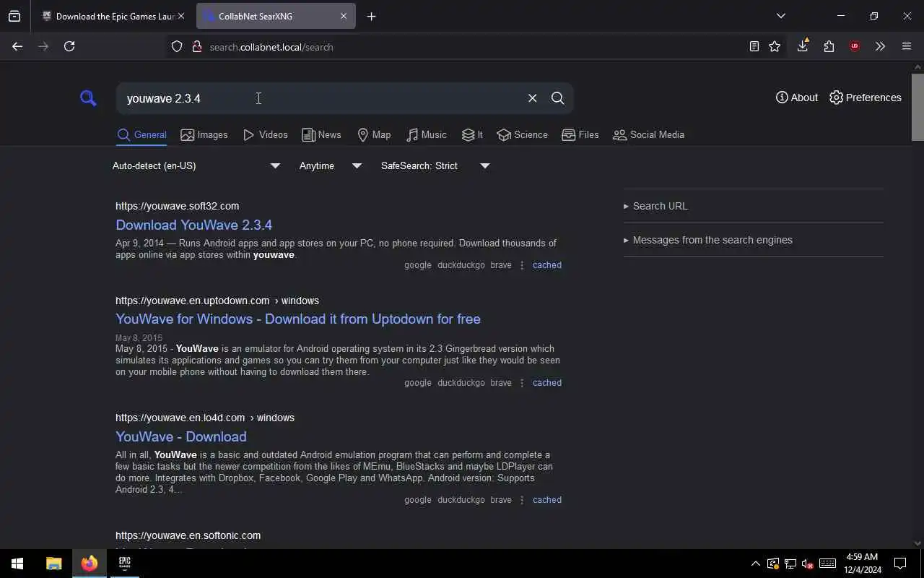Open more options dots for soft32 result
Screen dimensions: 924x578
click(x=522, y=265)
